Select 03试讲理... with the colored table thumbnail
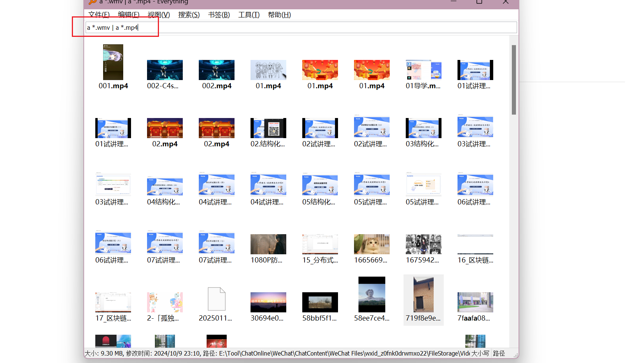This screenshot has width=644, height=363. (x=113, y=191)
